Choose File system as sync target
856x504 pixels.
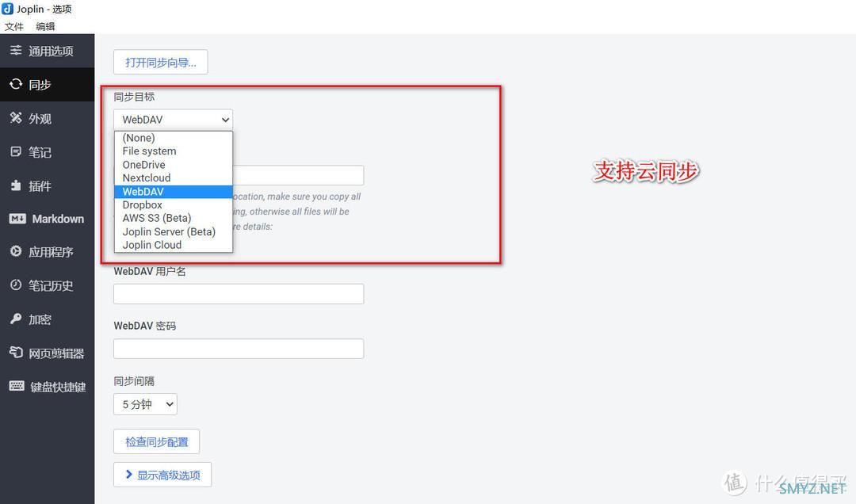point(174,151)
